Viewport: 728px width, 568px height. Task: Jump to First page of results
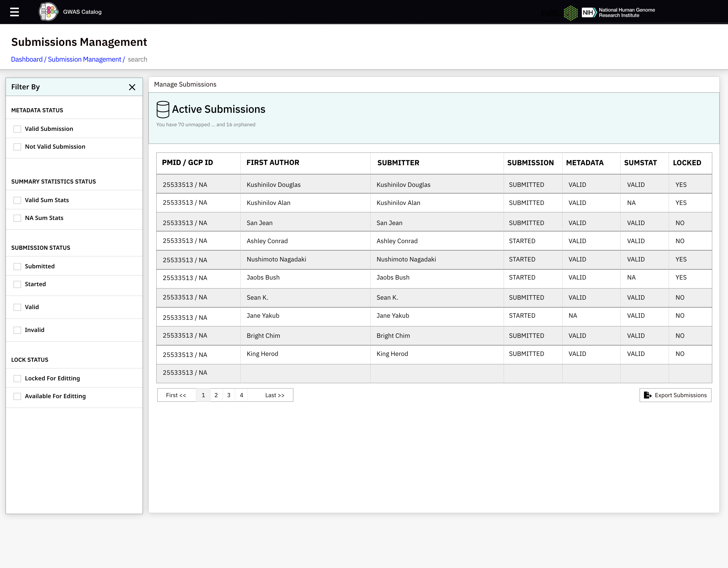pyautogui.click(x=176, y=395)
